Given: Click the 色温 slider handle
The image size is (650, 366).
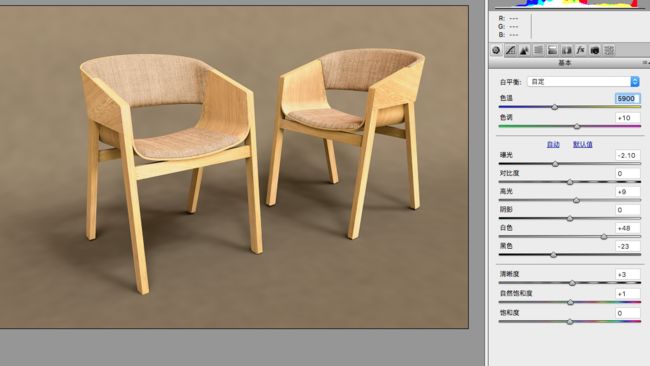Looking at the screenshot, I should pos(555,107).
